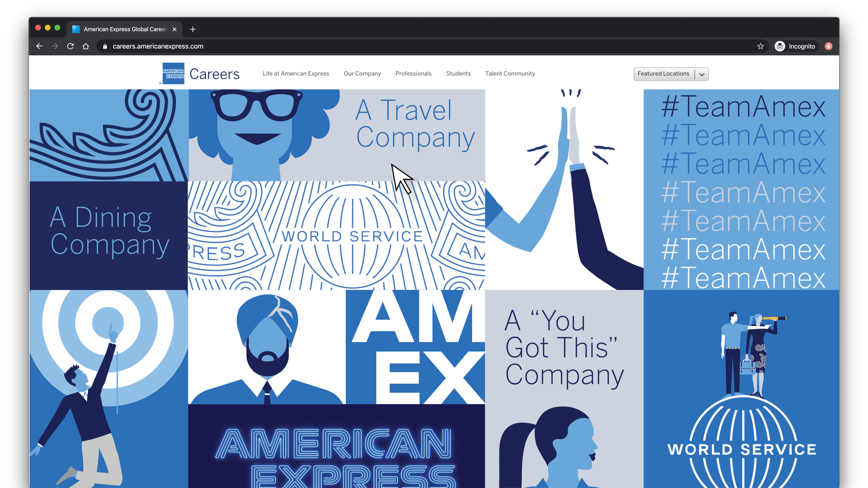868x488 pixels.
Task: Reload the current page
Action: (70, 46)
